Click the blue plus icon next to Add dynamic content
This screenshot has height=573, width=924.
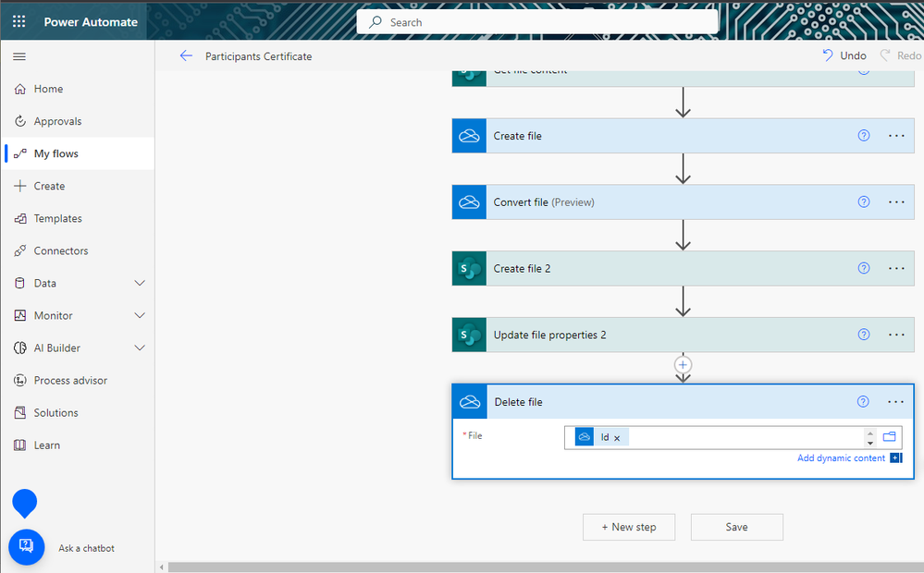(895, 458)
